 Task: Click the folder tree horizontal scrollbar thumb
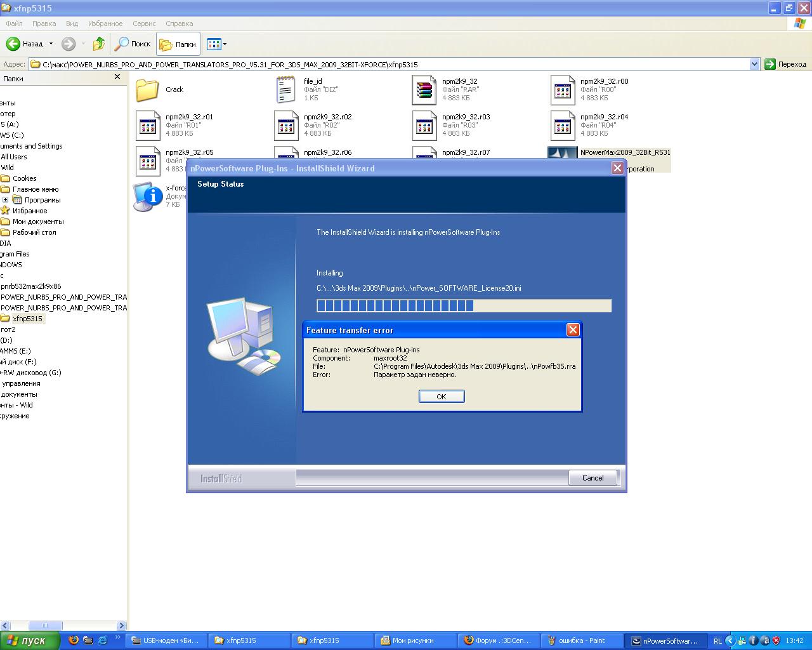(44, 625)
